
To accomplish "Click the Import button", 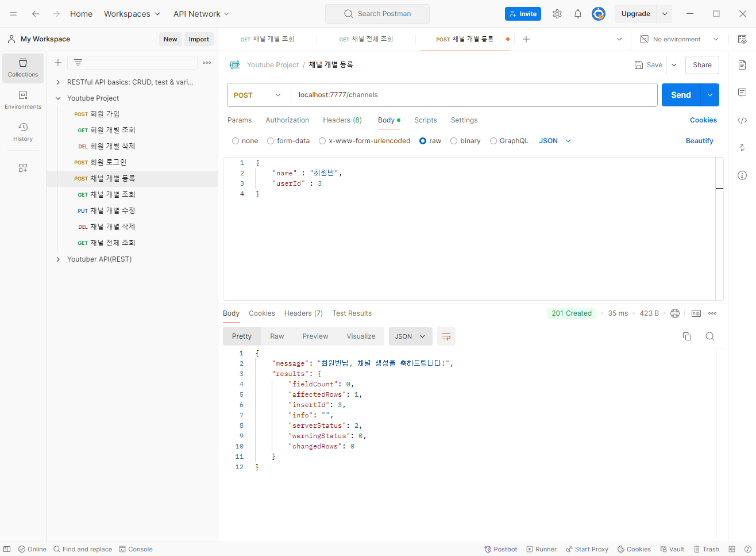I will pos(199,39).
